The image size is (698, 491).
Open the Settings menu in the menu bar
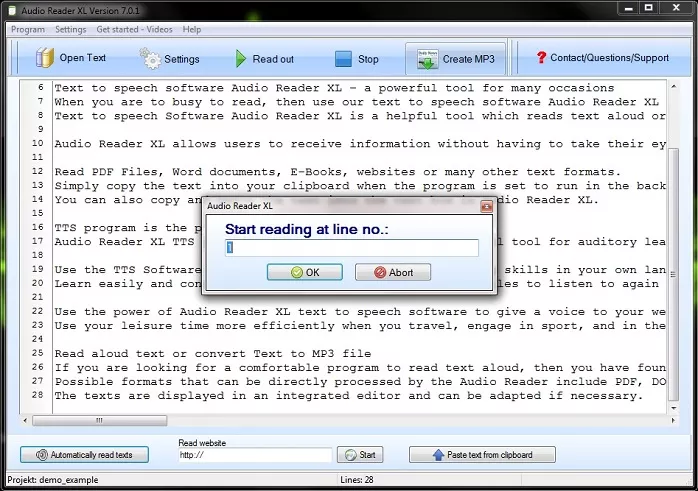coord(71,30)
